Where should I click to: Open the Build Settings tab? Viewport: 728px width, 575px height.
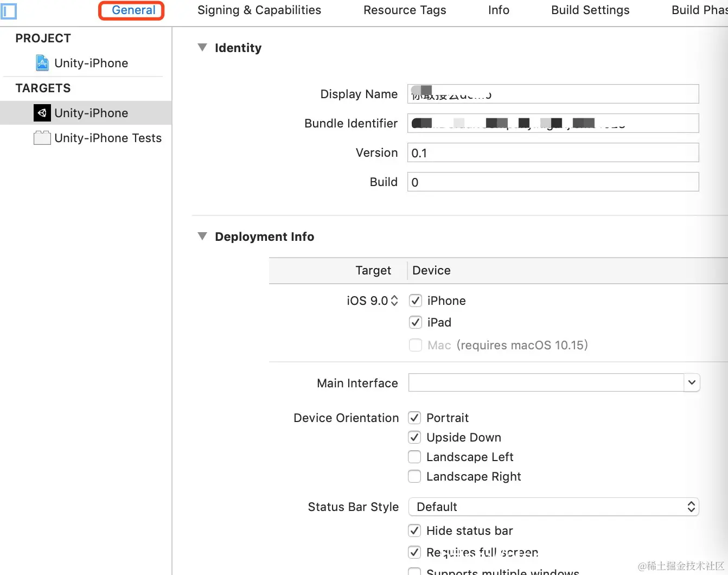[590, 10]
